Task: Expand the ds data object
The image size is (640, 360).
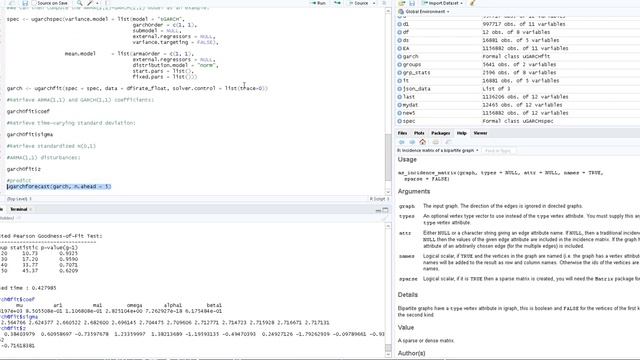Action: point(400,40)
